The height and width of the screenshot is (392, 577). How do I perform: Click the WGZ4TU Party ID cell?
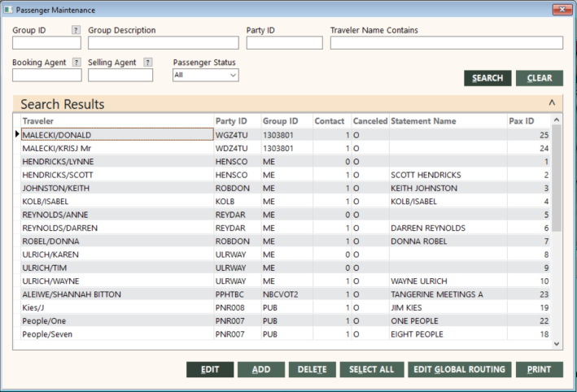(238, 135)
